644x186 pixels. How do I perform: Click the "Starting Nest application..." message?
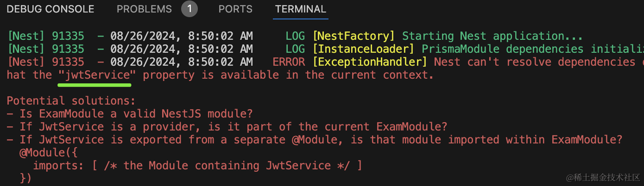[x=492, y=36]
